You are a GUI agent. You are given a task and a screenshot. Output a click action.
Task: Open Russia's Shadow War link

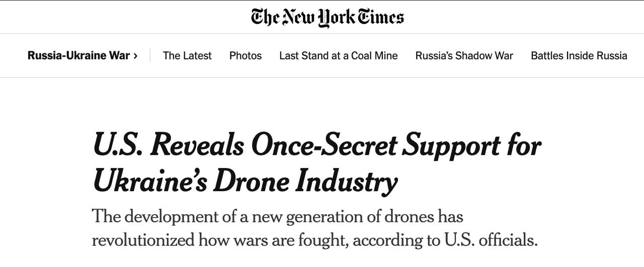point(464,56)
